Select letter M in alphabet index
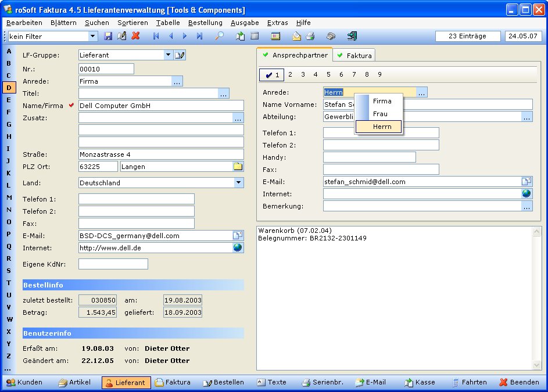The width and height of the screenshot is (548, 392). coord(9,197)
